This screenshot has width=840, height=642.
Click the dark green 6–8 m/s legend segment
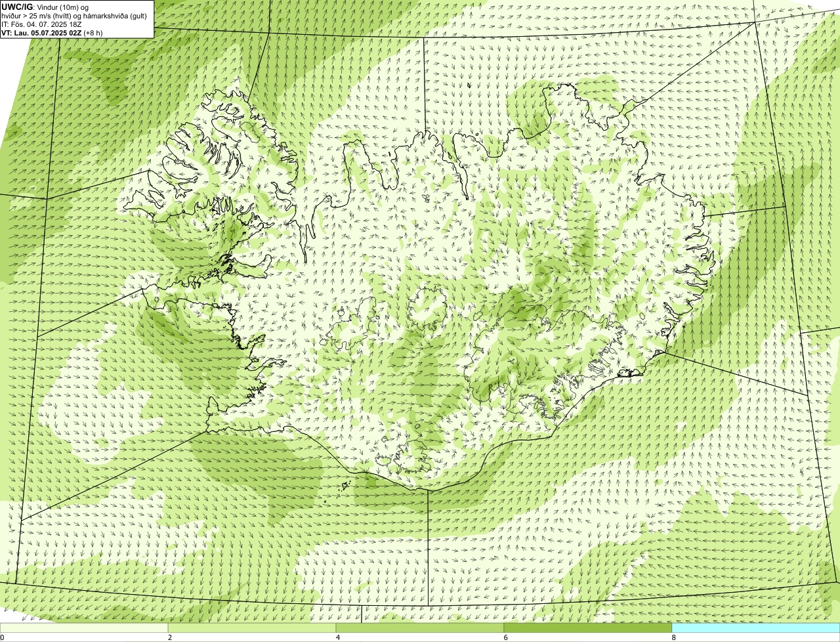588,628
